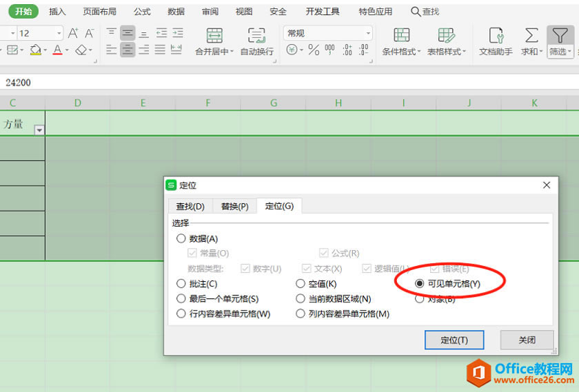Screen dimensions: 579x392
Task: Select 最后一个单元格(S) radio option
Action: click(x=181, y=298)
